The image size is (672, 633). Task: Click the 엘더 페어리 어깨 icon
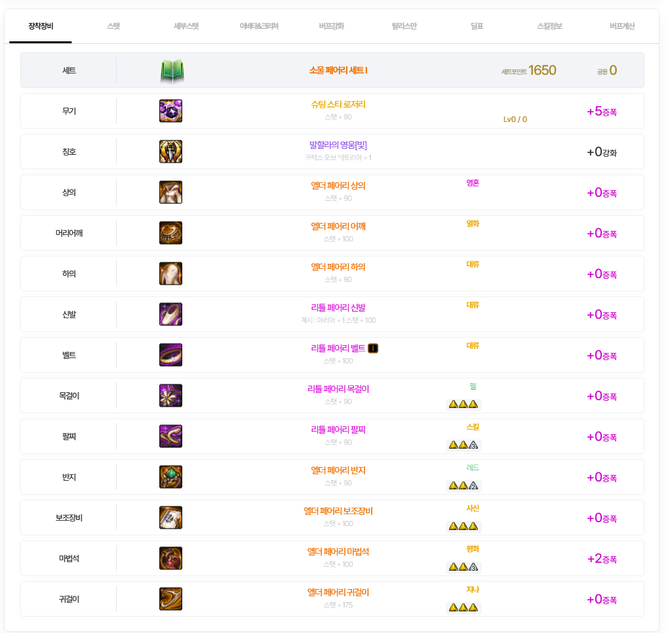170,233
